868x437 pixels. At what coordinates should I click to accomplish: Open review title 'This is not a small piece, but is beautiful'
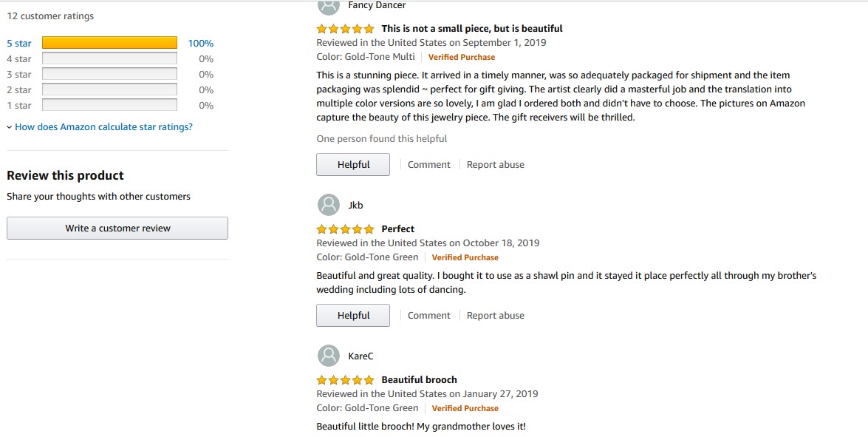click(471, 29)
